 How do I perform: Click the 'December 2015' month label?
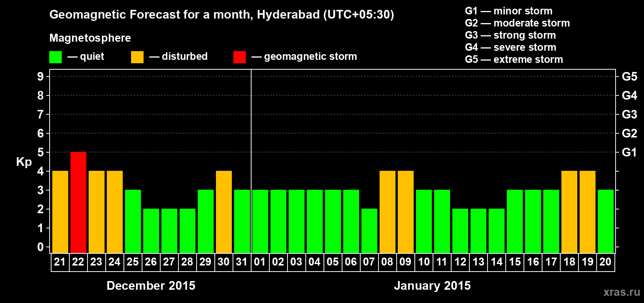coord(151,286)
